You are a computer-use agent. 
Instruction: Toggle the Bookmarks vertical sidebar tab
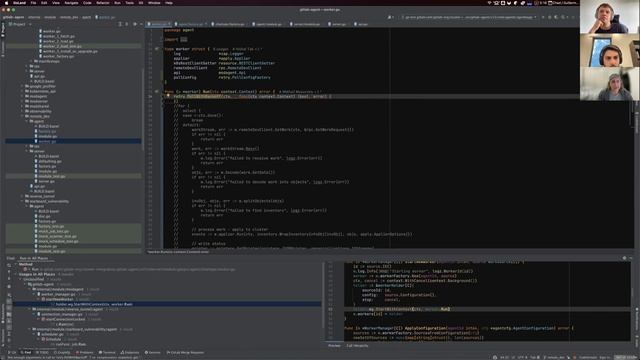point(2,313)
